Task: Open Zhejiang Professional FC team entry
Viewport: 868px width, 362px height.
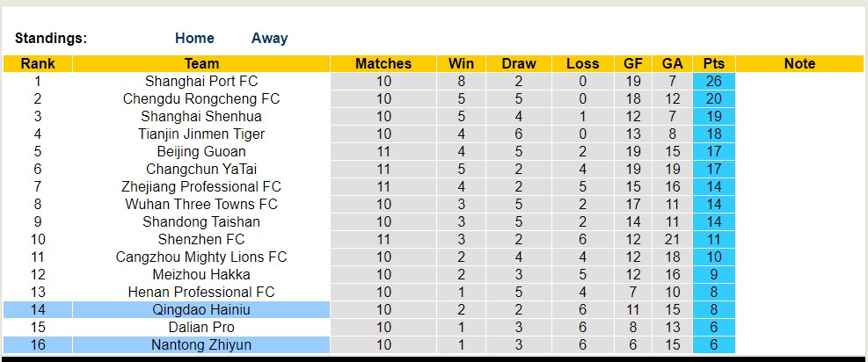Action: [201, 186]
